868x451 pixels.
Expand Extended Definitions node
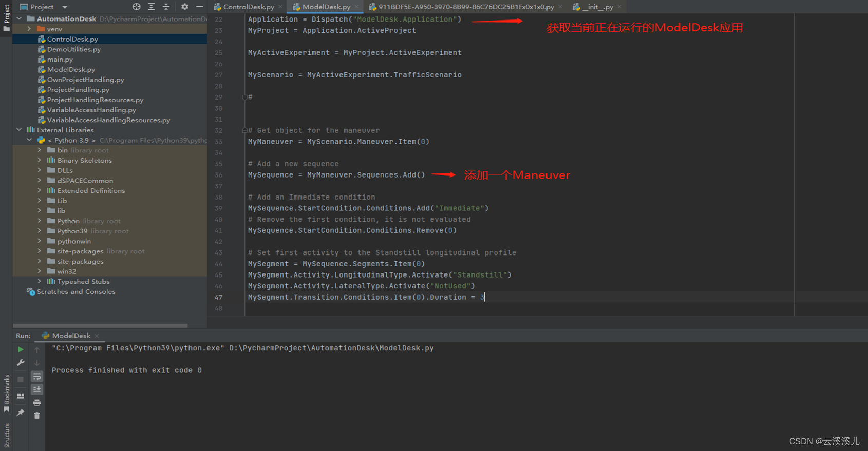40,190
